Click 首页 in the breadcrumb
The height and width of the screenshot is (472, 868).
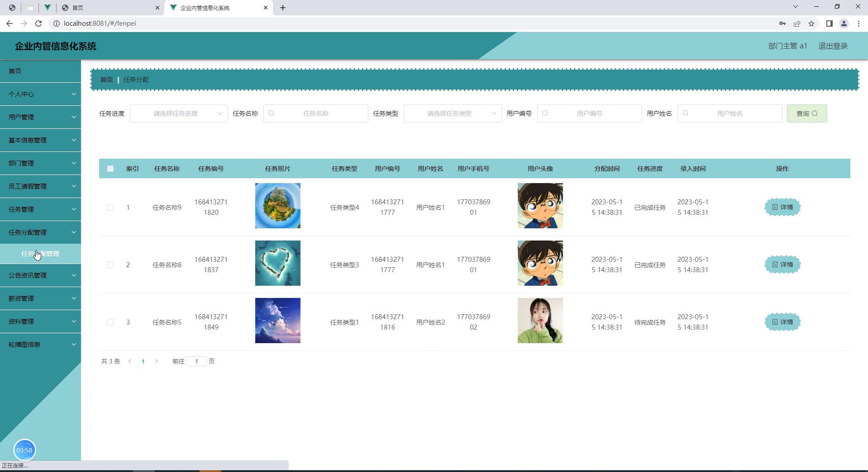tap(107, 80)
